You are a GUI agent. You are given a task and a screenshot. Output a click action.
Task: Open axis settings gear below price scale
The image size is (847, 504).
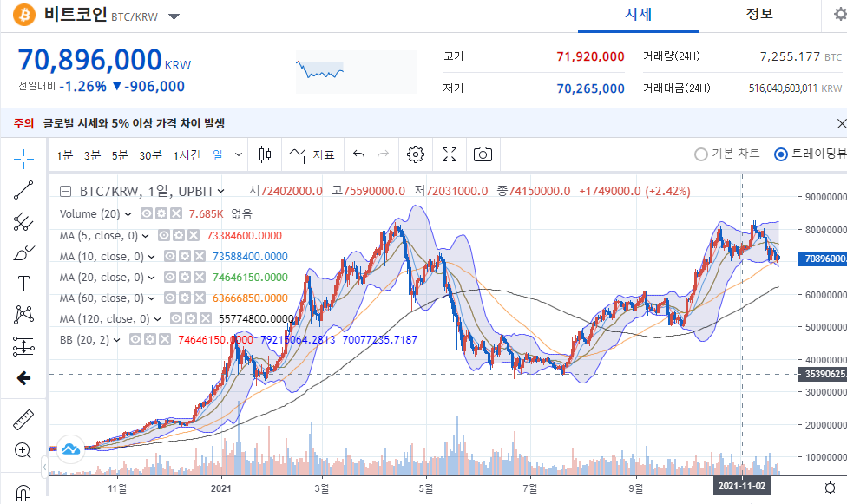click(x=831, y=488)
